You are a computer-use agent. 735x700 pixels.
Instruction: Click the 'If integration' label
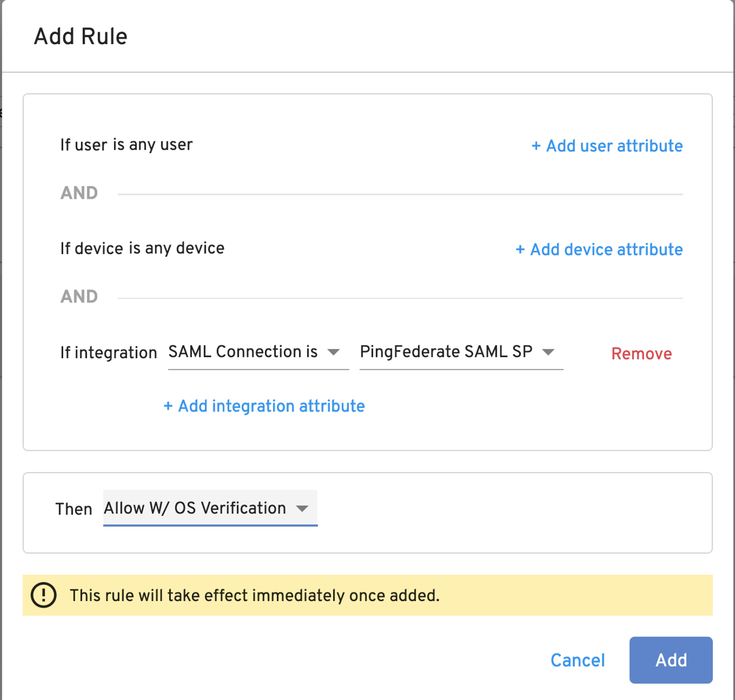pos(109,353)
